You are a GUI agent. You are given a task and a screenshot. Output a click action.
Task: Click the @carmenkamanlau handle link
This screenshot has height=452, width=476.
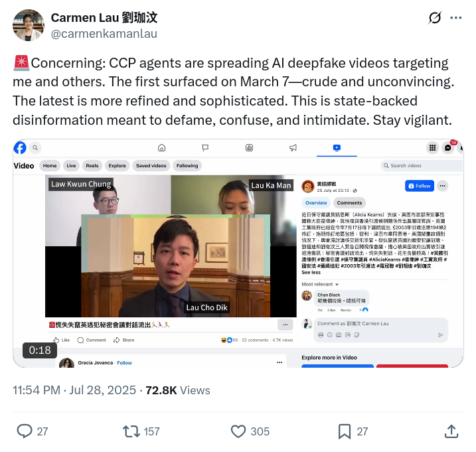click(x=104, y=34)
